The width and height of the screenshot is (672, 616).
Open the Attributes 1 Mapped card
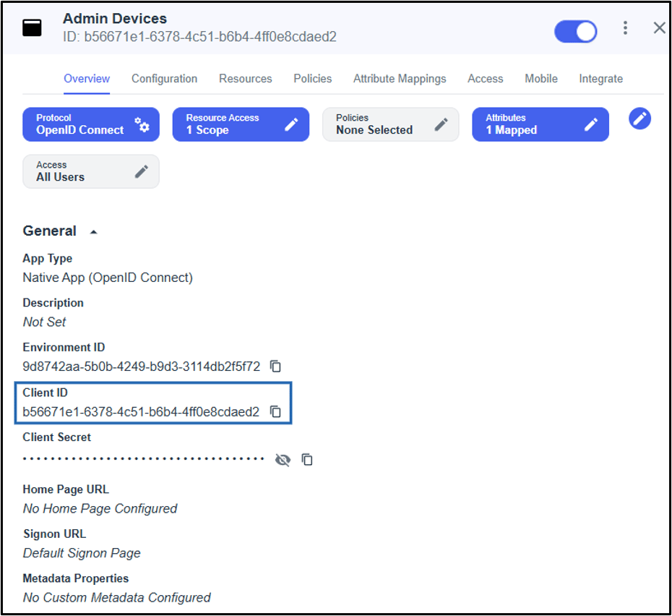coord(540,124)
